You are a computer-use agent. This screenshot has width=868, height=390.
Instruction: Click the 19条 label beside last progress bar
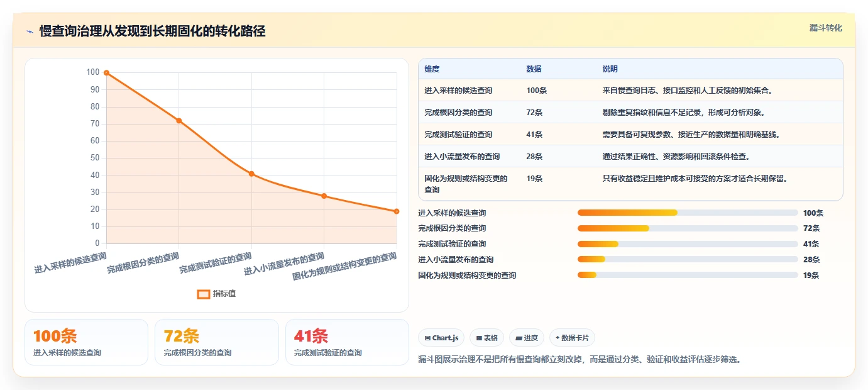click(x=811, y=276)
